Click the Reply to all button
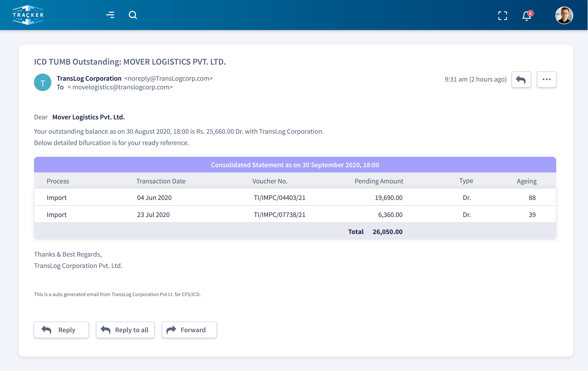 click(125, 330)
